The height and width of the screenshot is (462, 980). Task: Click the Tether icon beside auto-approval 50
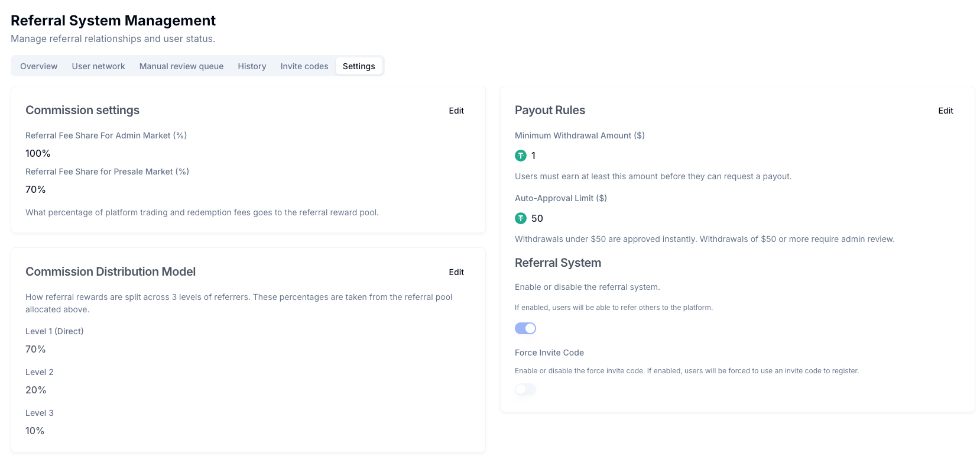coord(521,218)
